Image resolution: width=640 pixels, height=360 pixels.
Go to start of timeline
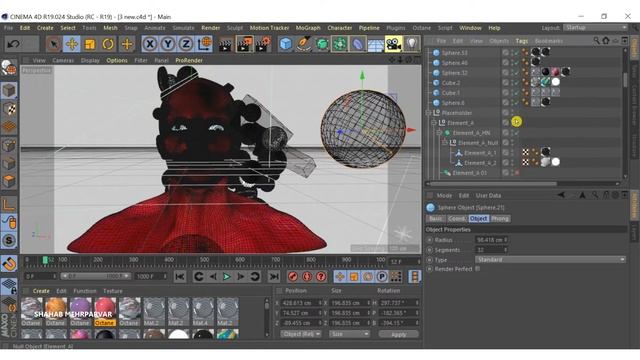[180, 277]
